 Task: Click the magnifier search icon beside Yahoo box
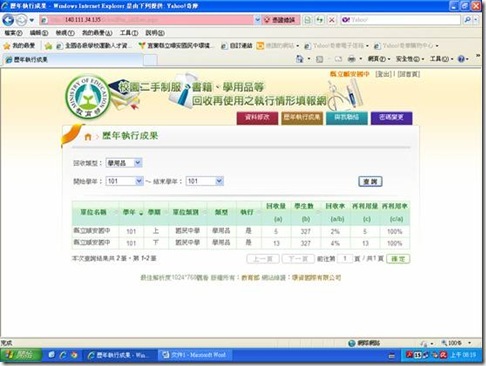467,20
